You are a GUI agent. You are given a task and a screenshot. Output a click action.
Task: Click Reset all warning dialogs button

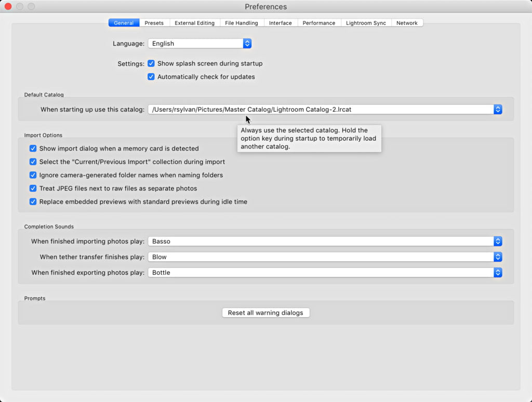point(265,313)
